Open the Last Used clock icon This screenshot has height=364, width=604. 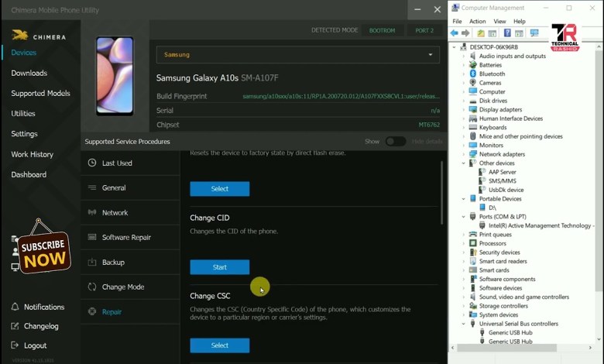tap(92, 163)
